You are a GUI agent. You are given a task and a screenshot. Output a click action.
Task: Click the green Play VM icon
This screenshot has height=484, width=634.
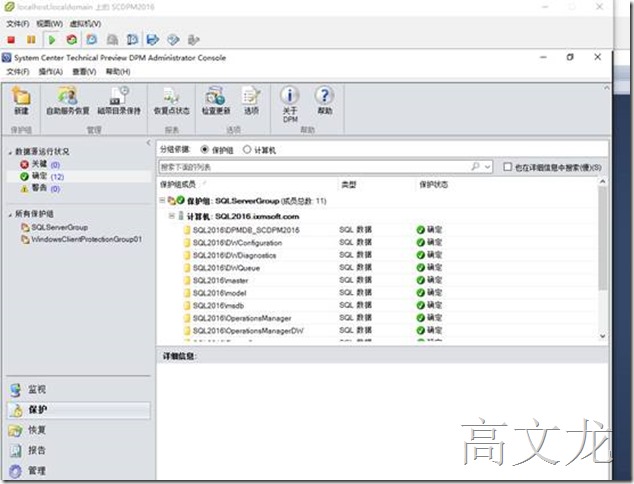point(52,40)
